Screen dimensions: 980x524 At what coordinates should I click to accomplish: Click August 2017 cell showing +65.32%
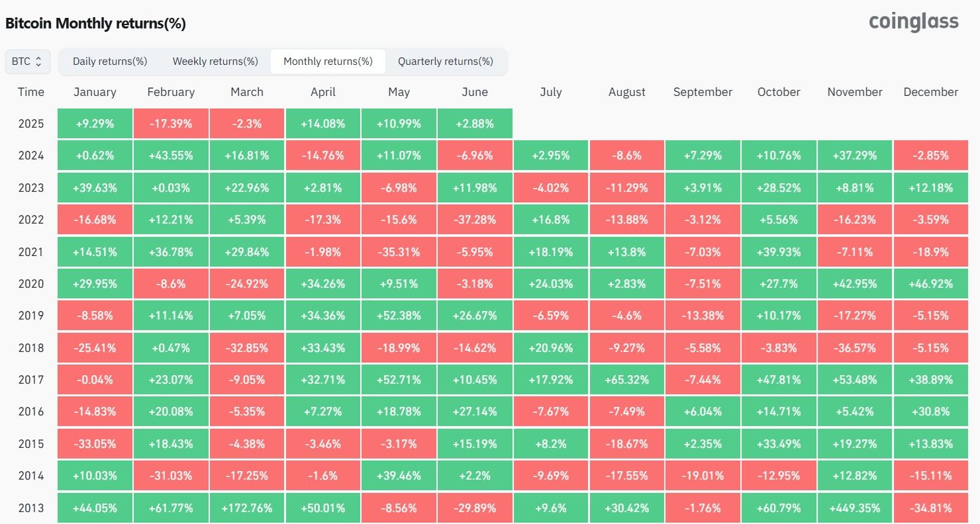pyautogui.click(x=627, y=380)
